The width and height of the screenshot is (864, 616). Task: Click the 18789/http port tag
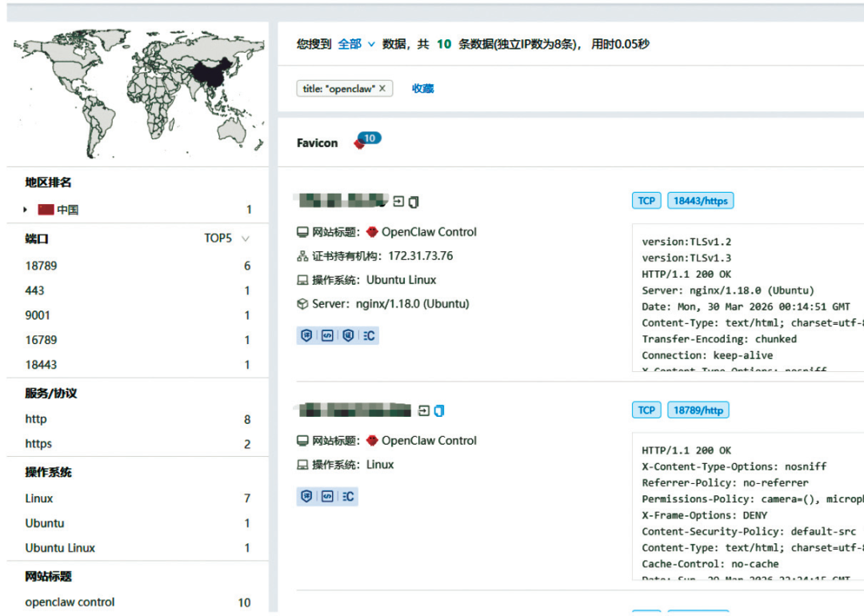(x=698, y=410)
